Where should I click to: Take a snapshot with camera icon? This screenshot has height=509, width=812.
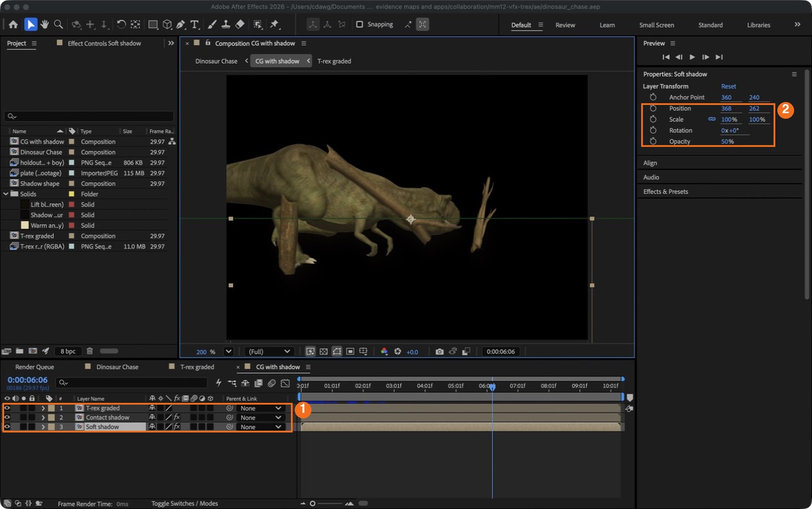(440, 352)
